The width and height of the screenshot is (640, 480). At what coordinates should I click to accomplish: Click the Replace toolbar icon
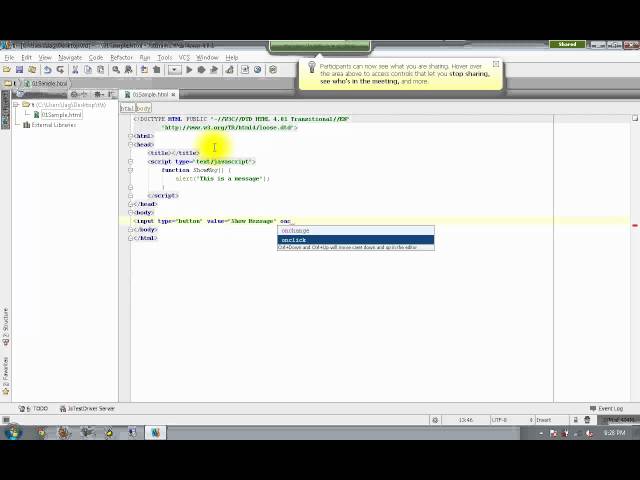[x=129, y=70]
